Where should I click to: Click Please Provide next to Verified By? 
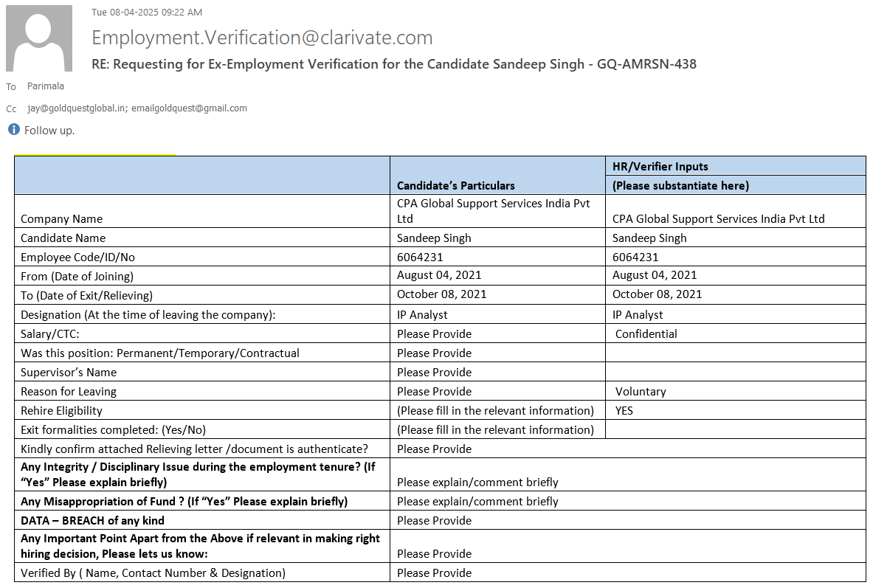[x=434, y=573]
